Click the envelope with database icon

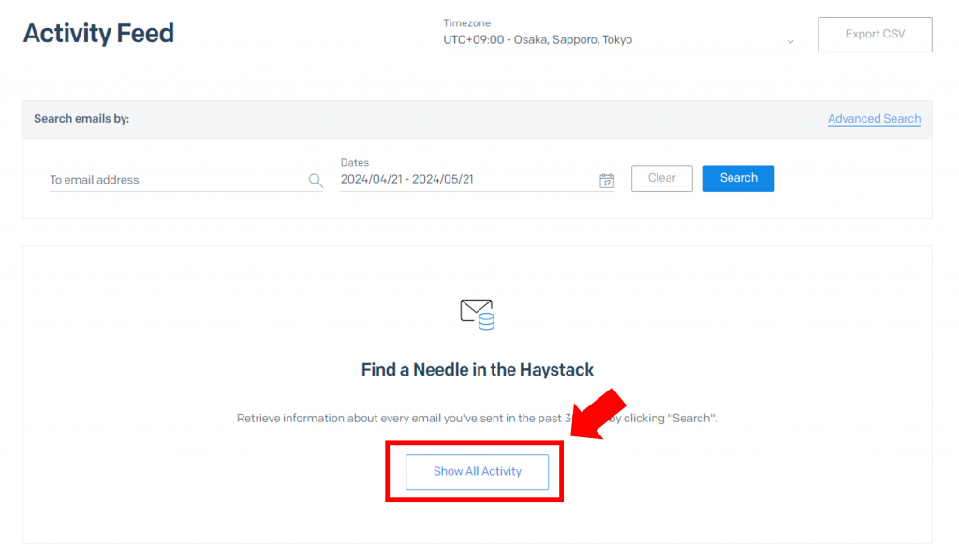click(477, 314)
